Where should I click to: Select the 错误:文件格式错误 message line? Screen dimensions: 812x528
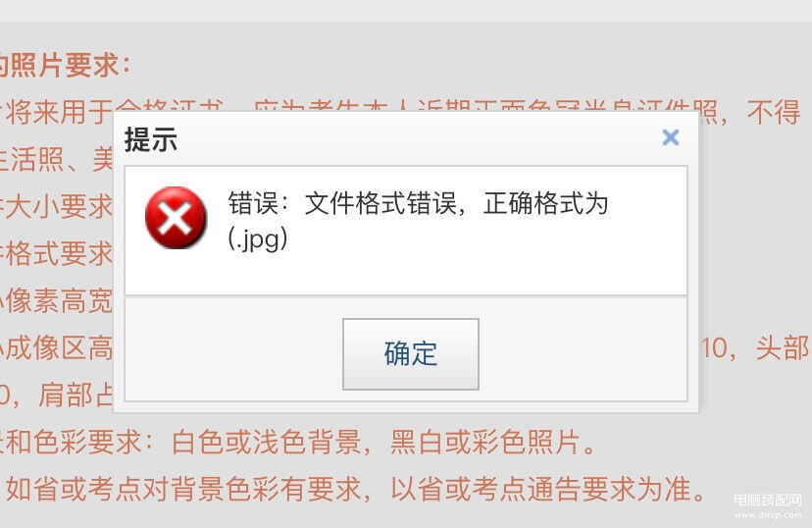point(418,203)
